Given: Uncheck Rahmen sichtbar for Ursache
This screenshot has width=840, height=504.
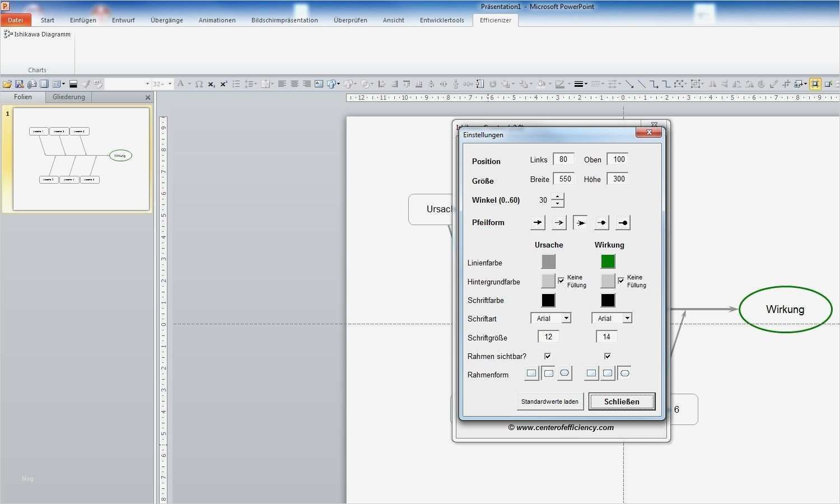Looking at the screenshot, I should point(548,356).
